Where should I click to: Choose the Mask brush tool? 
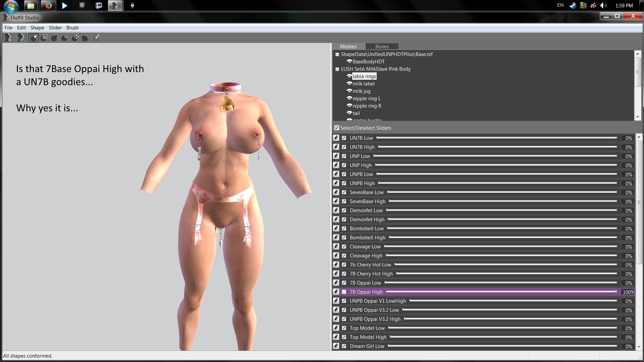click(44, 38)
